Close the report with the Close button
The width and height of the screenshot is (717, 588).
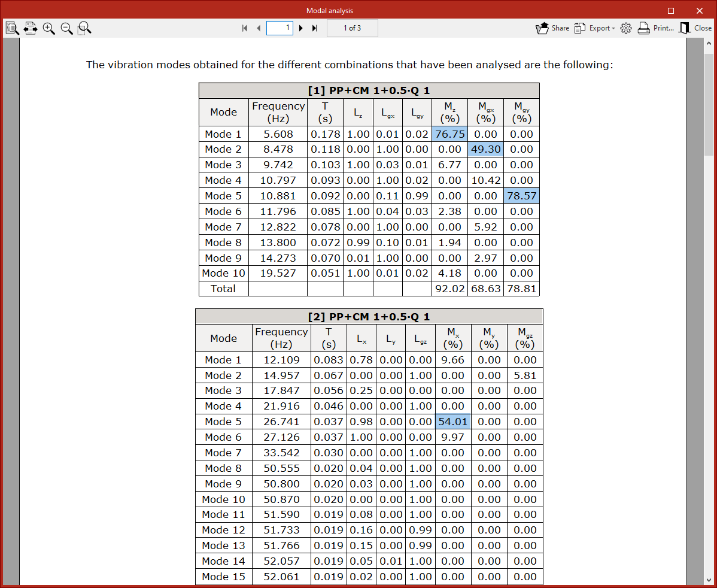pyautogui.click(x=695, y=28)
